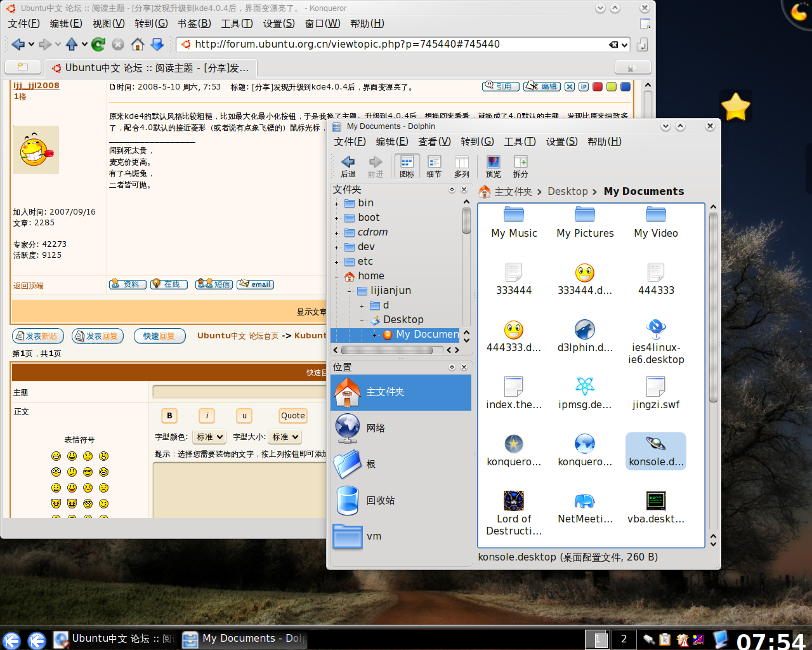The width and height of the screenshot is (812, 650).
Task: Click the 07:54 panel clock
Action: coord(771,640)
